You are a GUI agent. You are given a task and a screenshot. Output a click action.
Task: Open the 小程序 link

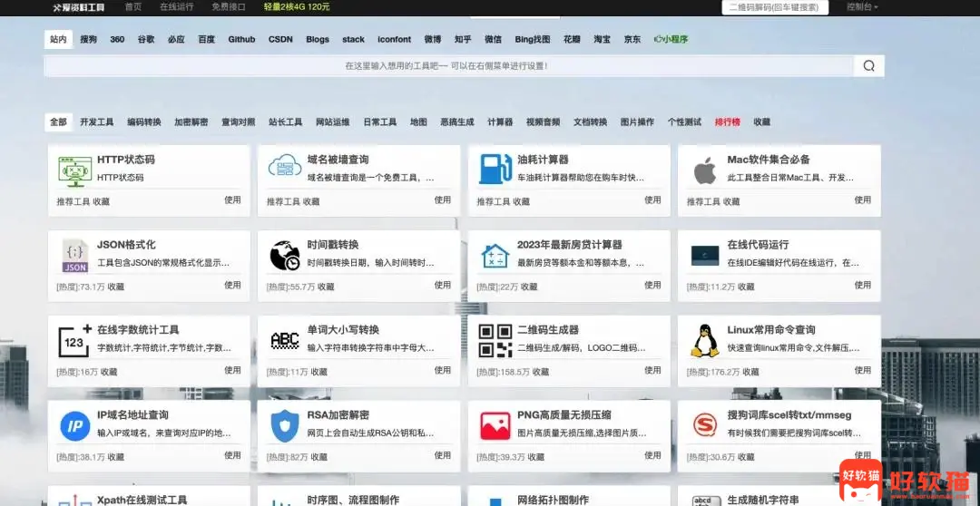[x=671, y=39]
